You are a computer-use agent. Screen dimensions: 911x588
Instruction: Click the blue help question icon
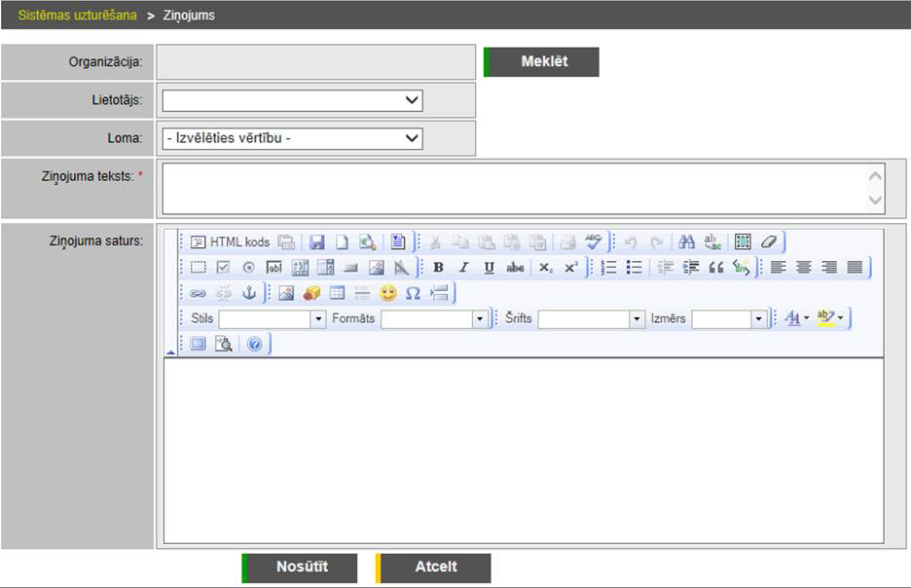point(254,344)
